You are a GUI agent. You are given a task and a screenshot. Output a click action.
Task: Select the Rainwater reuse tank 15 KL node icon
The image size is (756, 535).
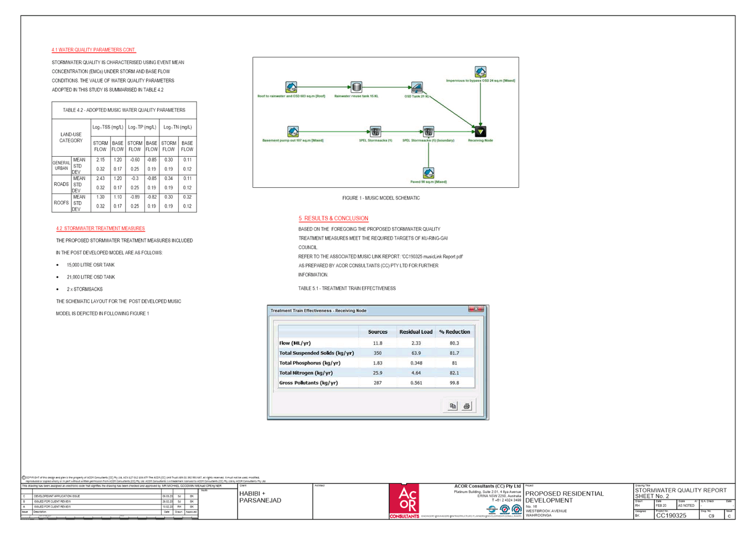(356, 87)
